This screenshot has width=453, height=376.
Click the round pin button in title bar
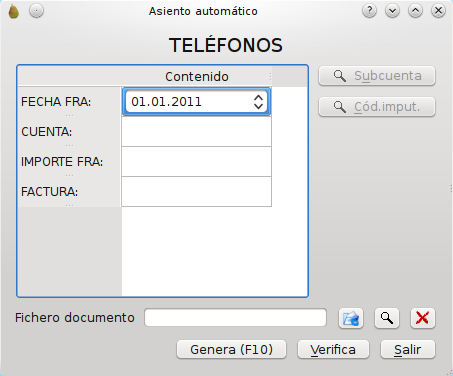(x=36, y=11)
